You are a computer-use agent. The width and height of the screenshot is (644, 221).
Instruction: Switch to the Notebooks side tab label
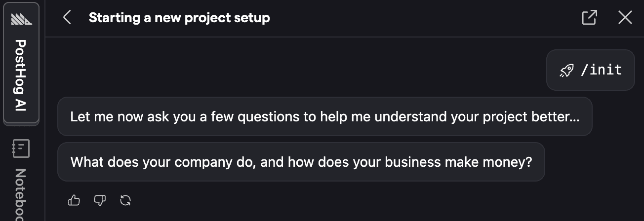21,195
